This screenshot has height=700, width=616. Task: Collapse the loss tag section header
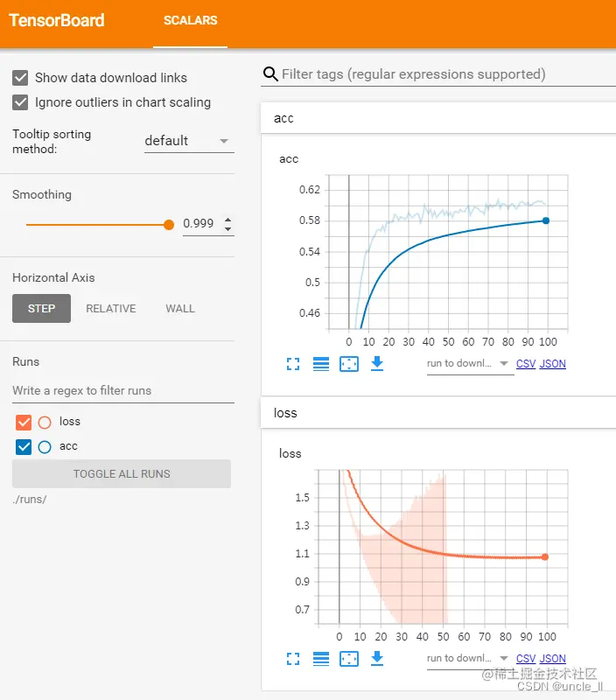point(437,413)
